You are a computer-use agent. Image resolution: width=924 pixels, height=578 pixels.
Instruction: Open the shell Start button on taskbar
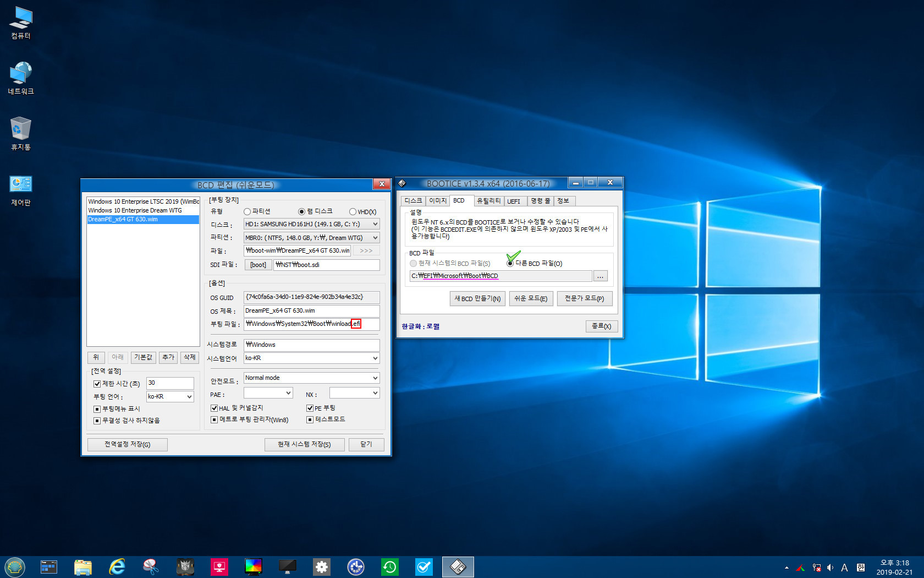[x=15, y=567]
